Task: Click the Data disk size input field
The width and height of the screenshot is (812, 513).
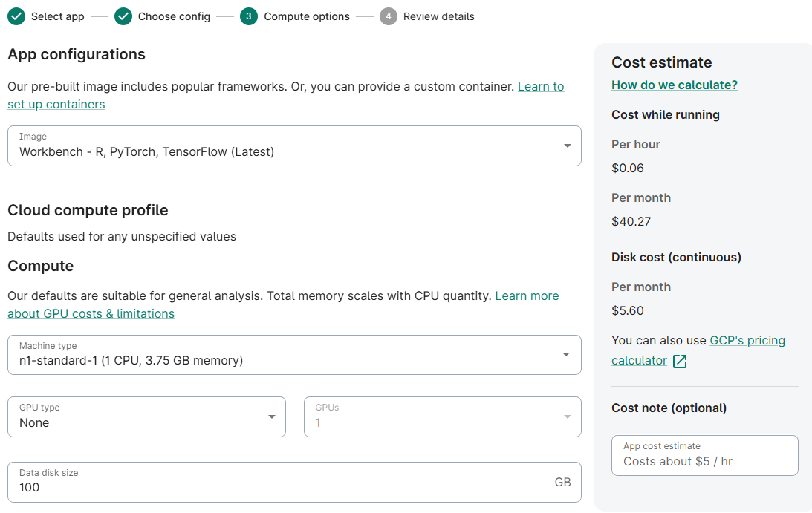Action: click(x=294, y=482)
